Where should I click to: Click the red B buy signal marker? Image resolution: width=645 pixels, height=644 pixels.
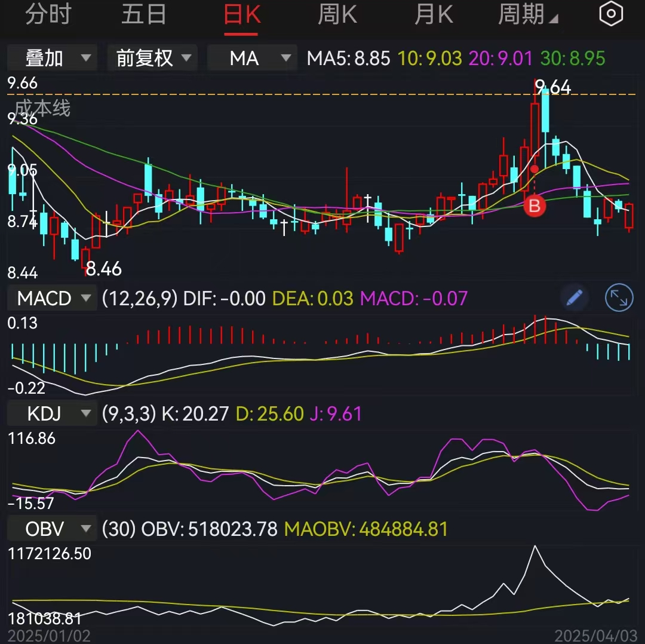coord(535,206)
